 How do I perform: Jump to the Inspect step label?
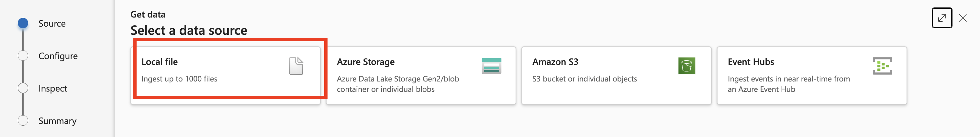(x=52, y=89)
